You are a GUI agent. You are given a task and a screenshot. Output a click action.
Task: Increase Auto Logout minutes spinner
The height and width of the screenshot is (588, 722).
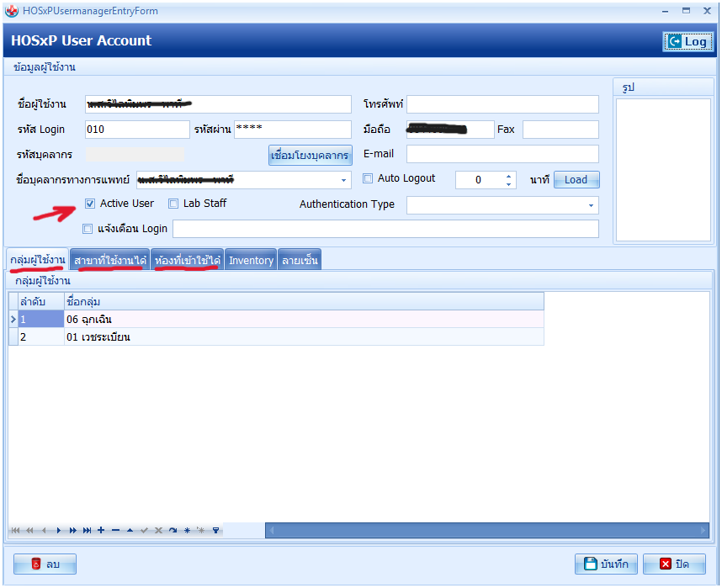click(x=508, y=176)
